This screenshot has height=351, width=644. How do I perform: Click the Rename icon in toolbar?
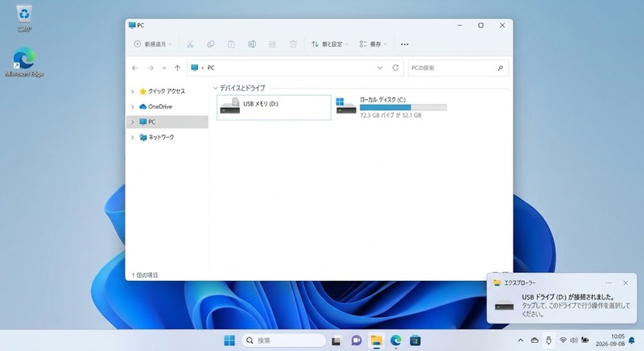[x=252, y=44]
